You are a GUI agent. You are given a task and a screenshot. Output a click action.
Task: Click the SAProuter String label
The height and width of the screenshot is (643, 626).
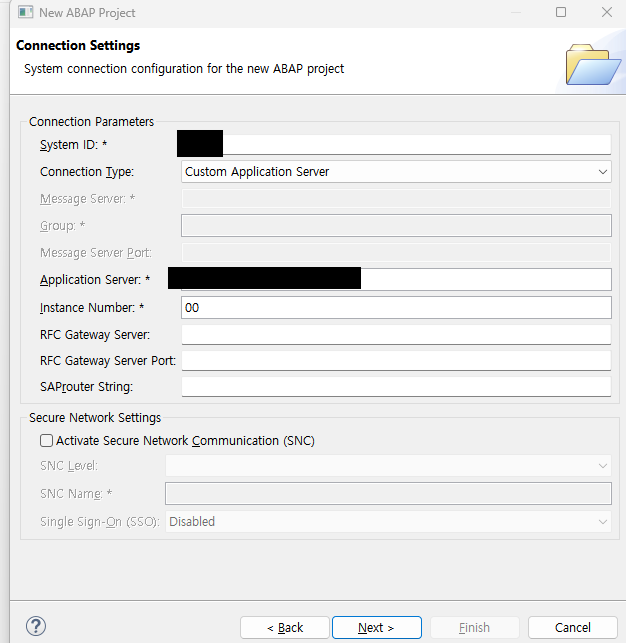point(87,387)
